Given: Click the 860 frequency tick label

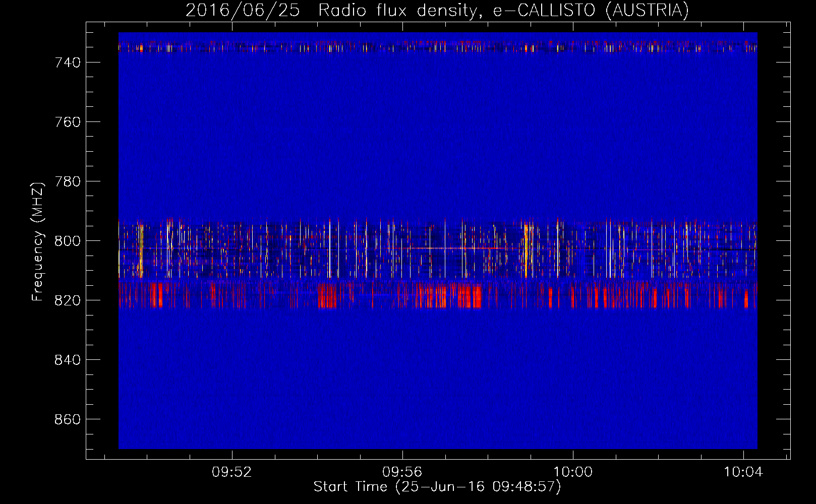Looking at the screenshot, I should [68, 419].
